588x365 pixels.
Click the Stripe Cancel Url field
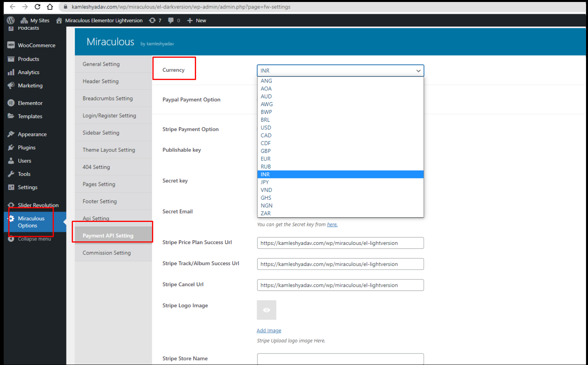click(x=341, y=285)
